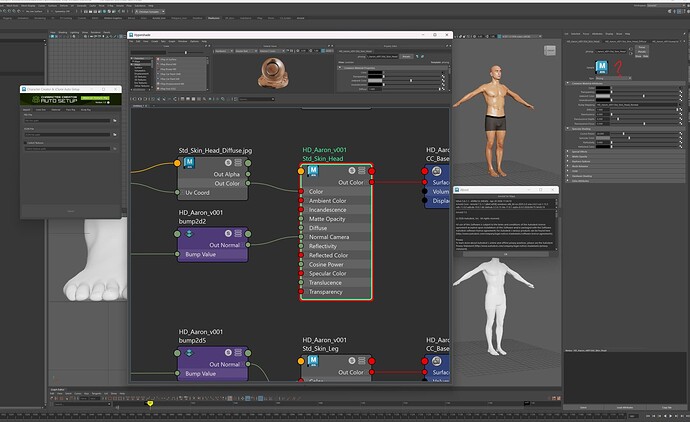This screenshot has width=690, height=422.
Task: Click Import button at bottom of Auto Setup
Action: (71, 211)
